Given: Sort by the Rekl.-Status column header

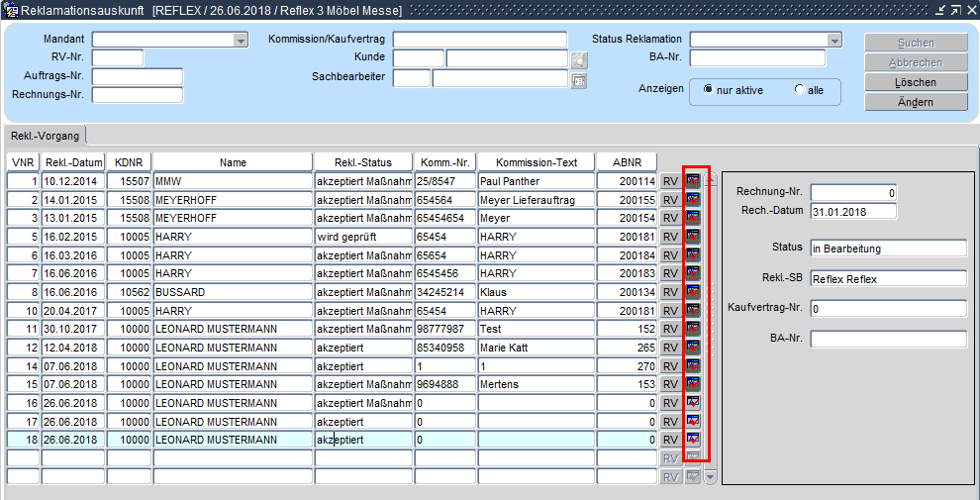Looking at the screenshot, I should click(362, 162).
